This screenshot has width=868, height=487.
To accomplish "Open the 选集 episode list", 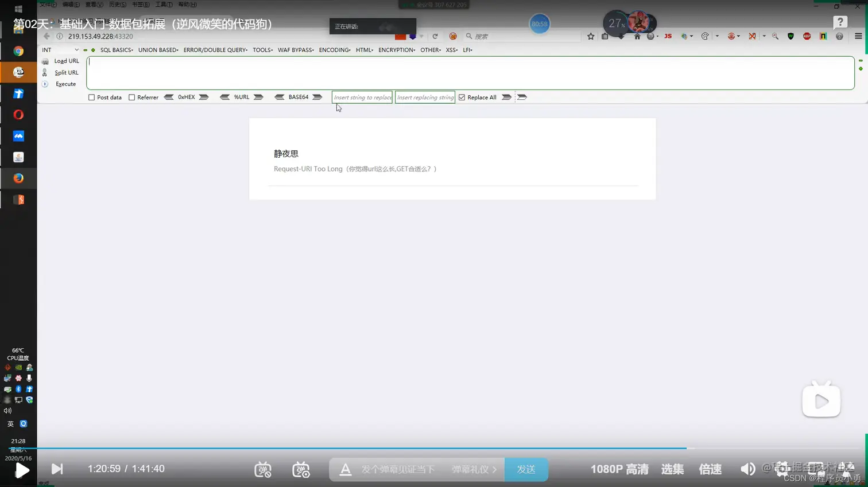I will point(672,469).
